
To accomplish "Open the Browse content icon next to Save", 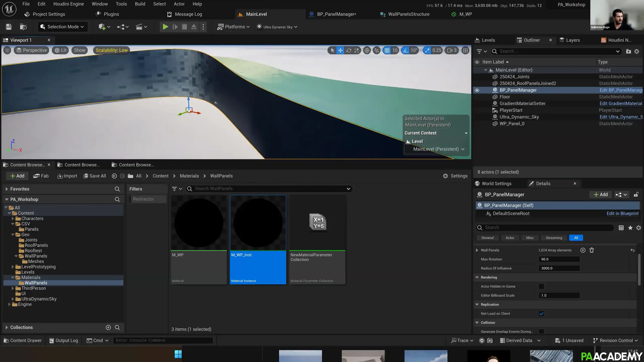I will pyautogui.click(x=23, y=27).
